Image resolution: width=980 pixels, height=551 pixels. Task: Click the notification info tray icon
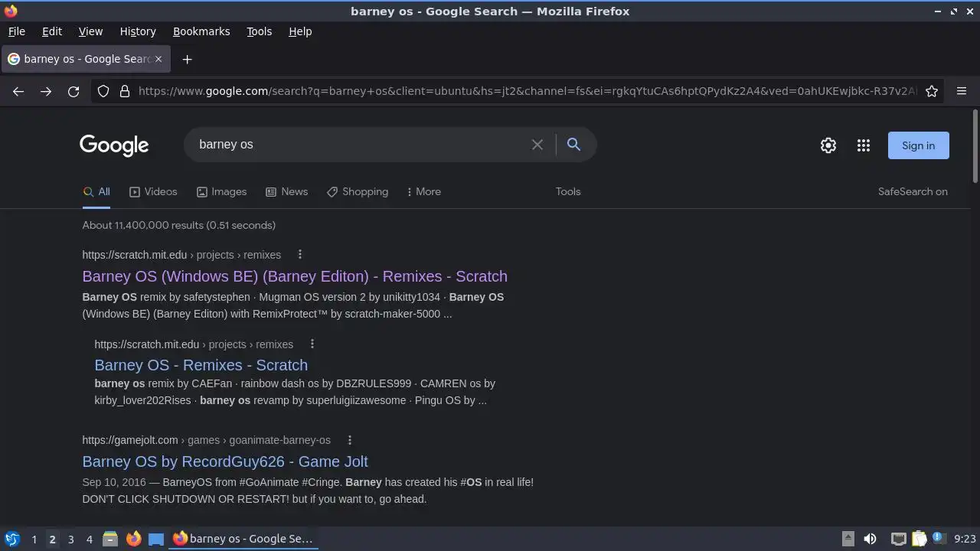point(938,539)
